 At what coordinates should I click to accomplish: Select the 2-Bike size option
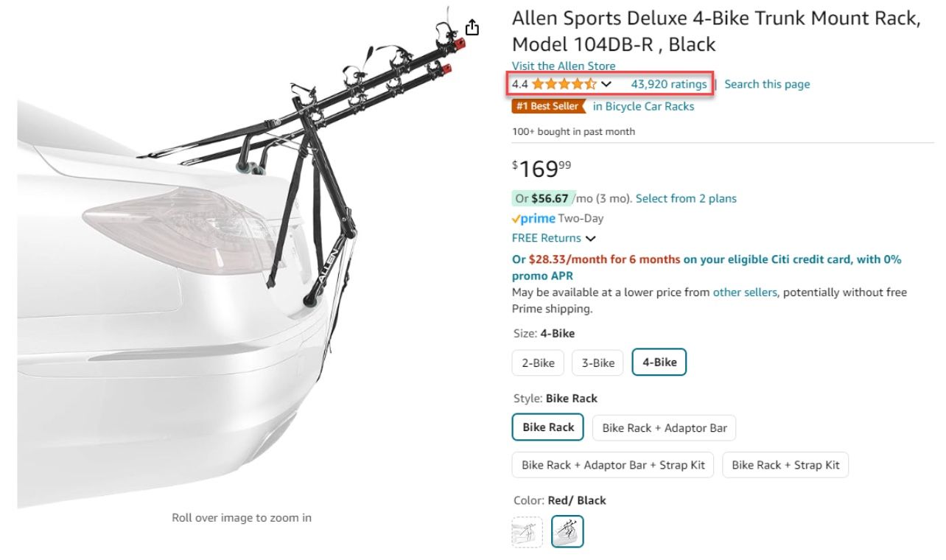point(537,362)
